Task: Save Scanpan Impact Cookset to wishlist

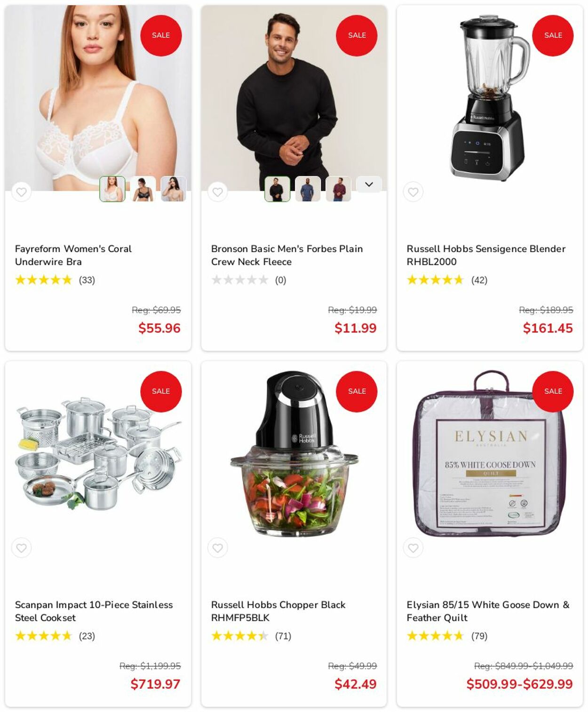Action: (x=21, y=548)
